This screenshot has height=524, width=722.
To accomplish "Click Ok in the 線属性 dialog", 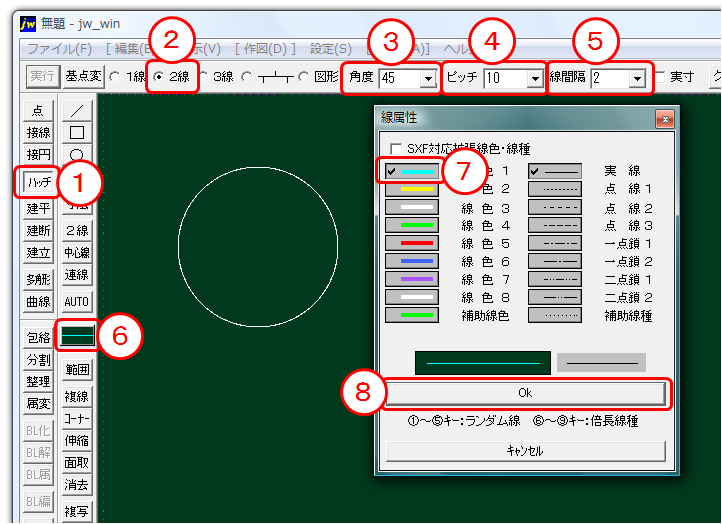I will tap(524, 393).
